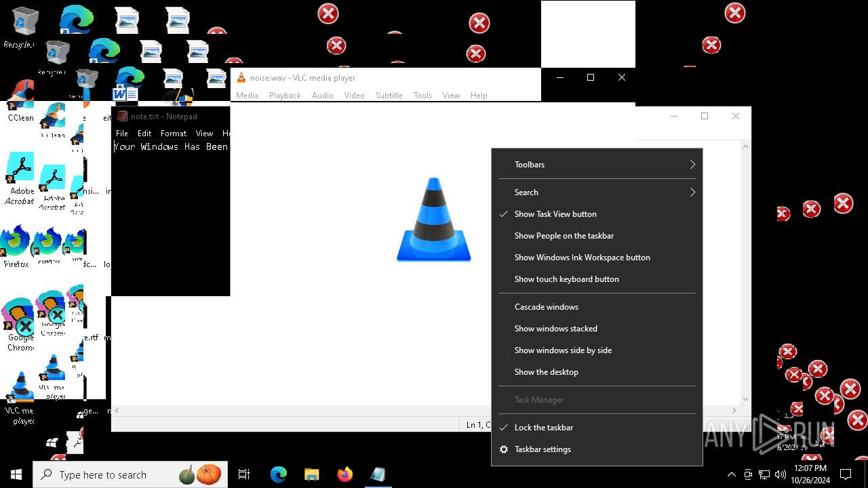Open the Action Center notifications icon
Image resolution: width=868 pixels, height=488 pixels.
(846, 474)
